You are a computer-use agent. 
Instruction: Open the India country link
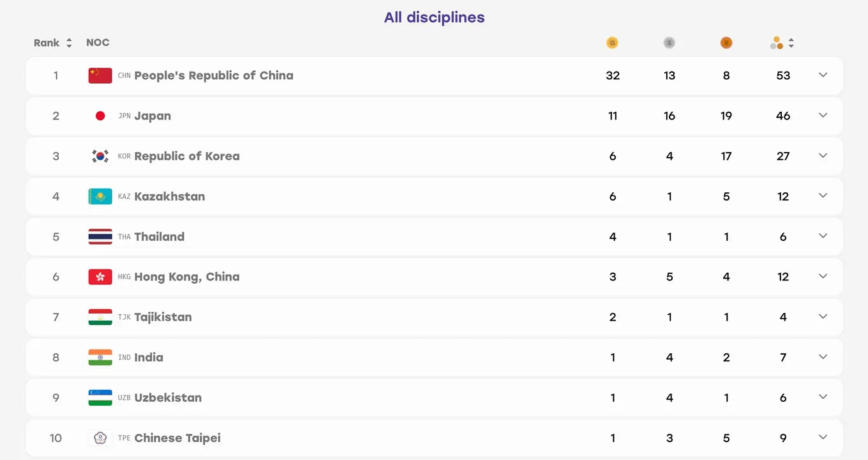pos(149,357)
